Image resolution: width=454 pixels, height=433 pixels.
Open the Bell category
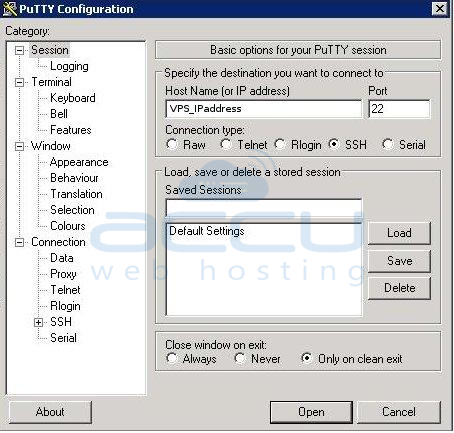coord(59,114)
